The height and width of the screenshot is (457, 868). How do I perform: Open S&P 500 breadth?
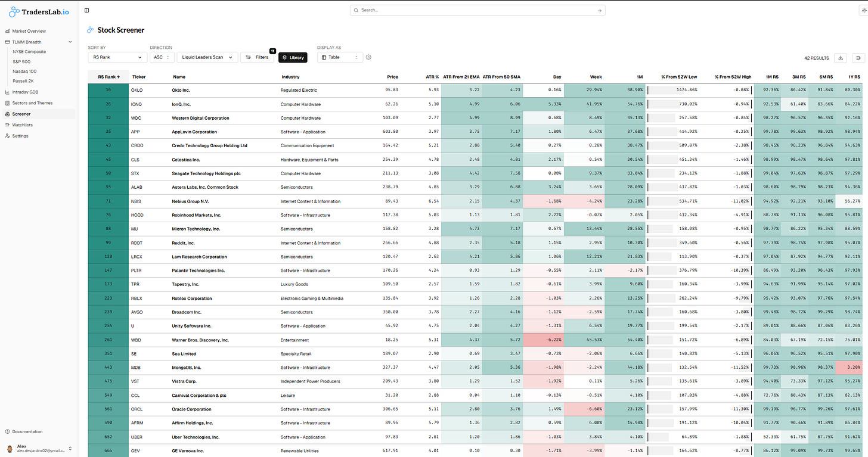click(21, 61)
